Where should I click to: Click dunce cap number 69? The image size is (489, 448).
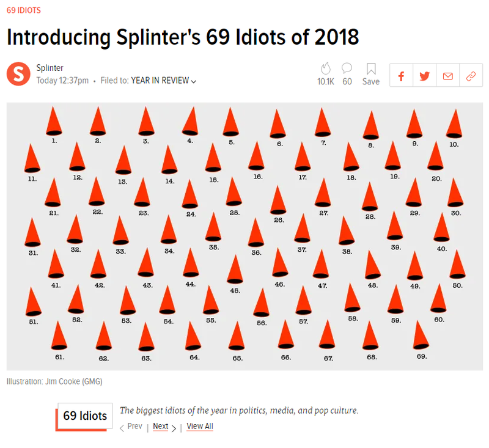421,335
